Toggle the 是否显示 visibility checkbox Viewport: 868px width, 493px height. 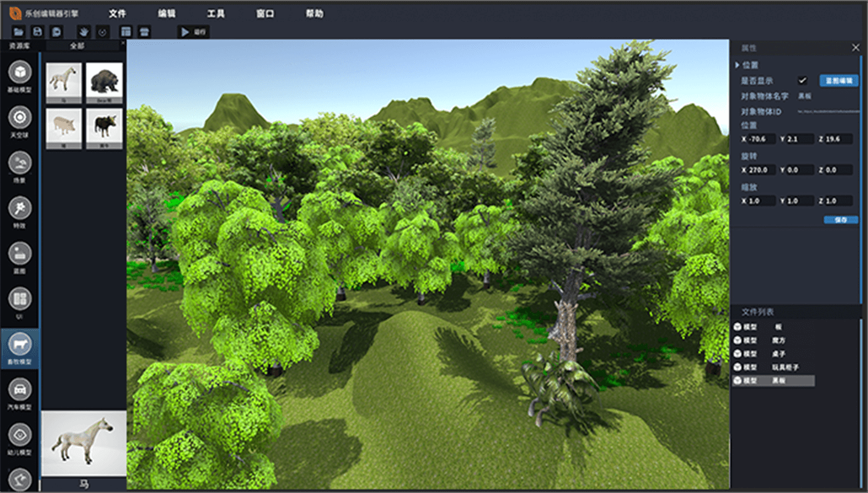[802, 81]
